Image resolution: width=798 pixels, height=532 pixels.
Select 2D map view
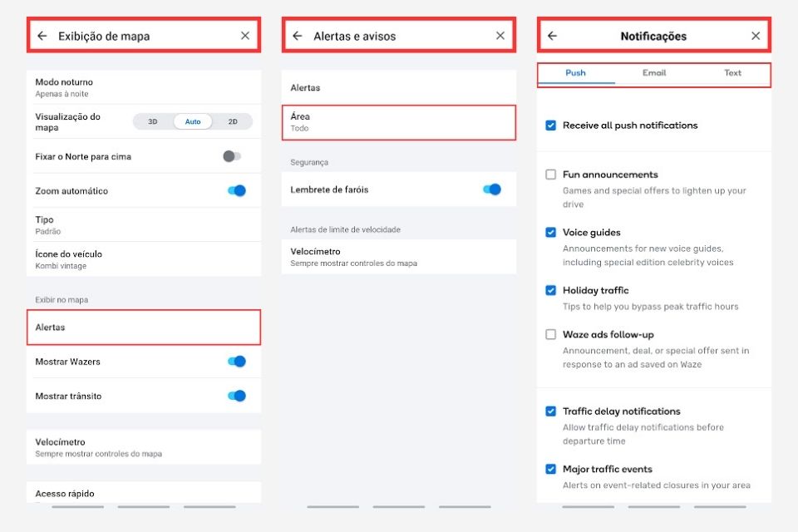click(x=233, y=121)
